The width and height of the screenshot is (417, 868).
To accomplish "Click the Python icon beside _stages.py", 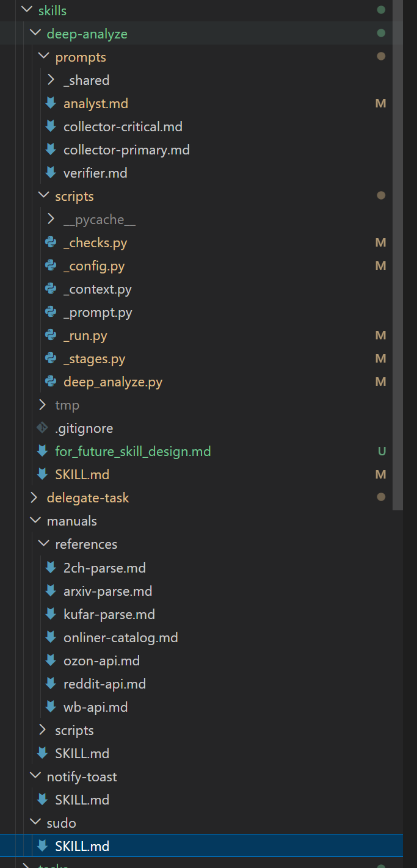I will [x=51, y=358].
